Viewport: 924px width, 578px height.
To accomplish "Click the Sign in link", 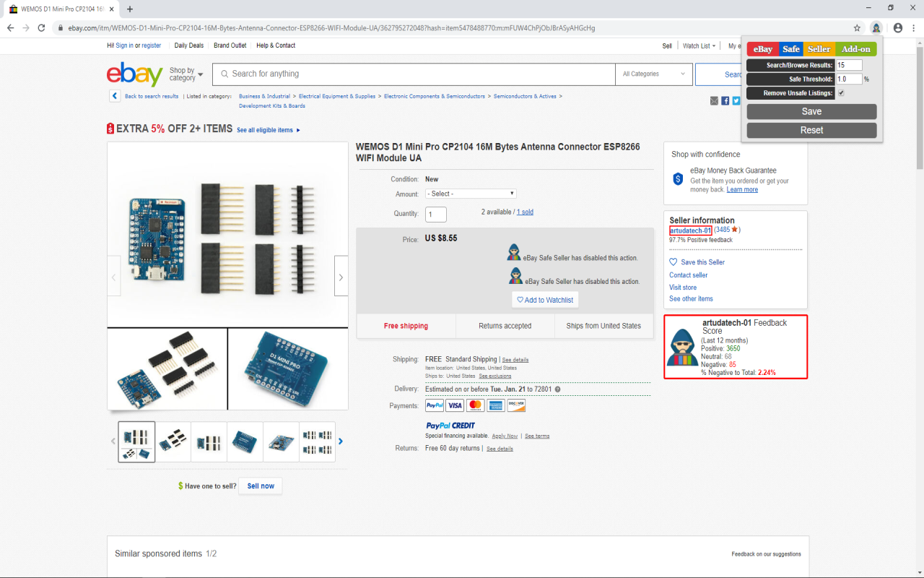I will (124, 46).
